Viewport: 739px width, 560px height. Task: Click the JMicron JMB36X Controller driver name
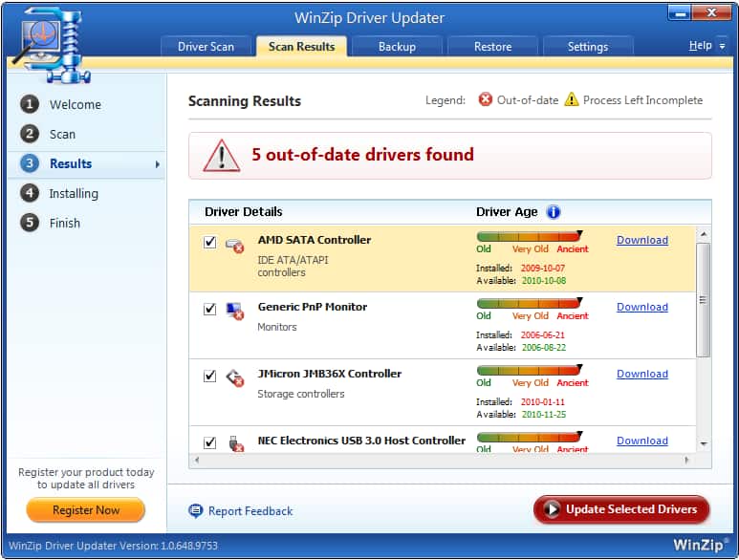tap(330, 374)
